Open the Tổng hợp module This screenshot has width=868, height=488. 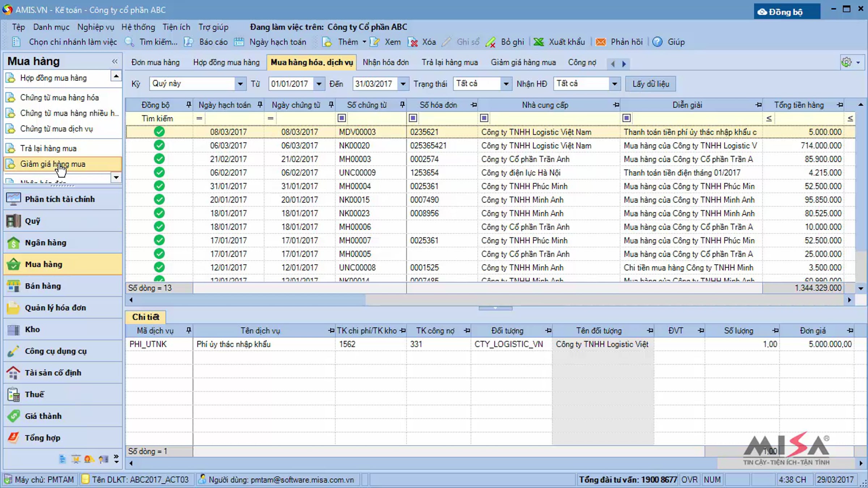pos(63,438)
